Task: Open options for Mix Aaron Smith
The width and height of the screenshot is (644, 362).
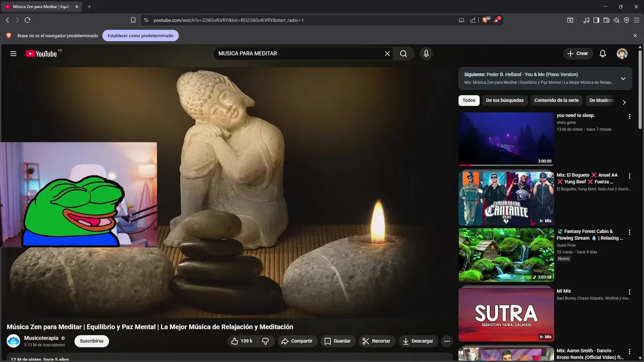Action: point(629,352)
